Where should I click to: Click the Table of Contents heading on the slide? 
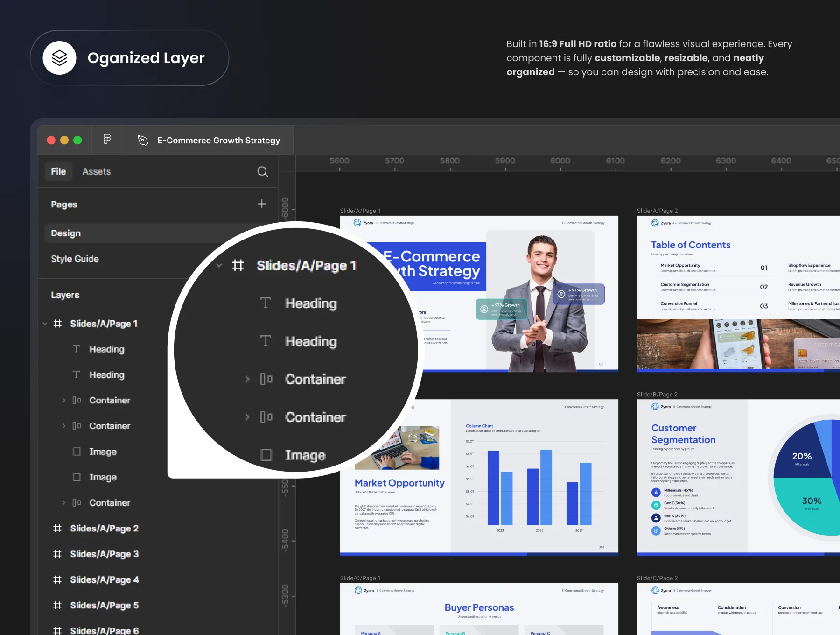tap(691, 245)
